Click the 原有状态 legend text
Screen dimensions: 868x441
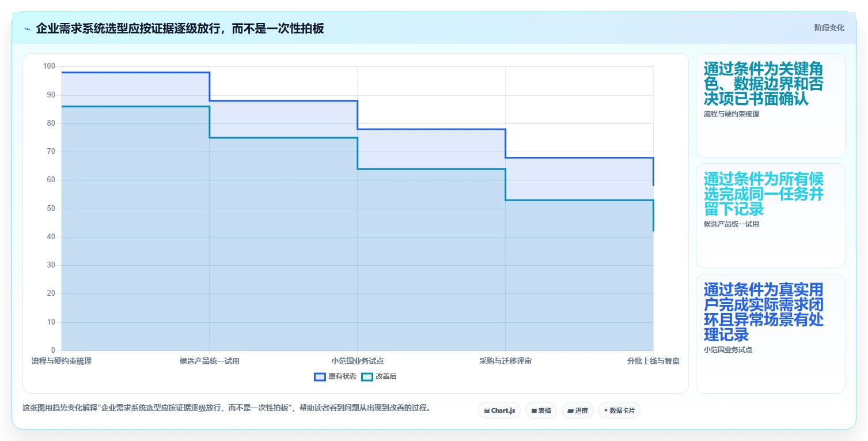pyautogui.click(x=342, y=377)
